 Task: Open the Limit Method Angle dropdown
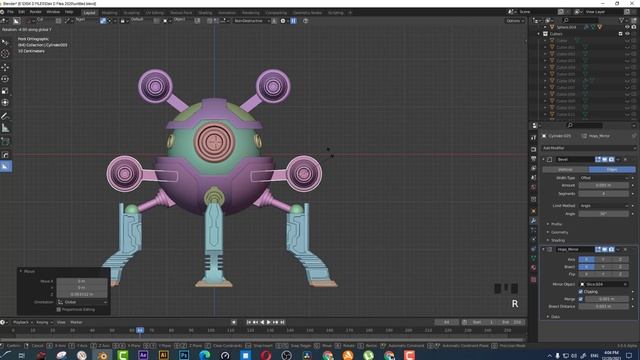pyautogui.click(x=604, y=206)
